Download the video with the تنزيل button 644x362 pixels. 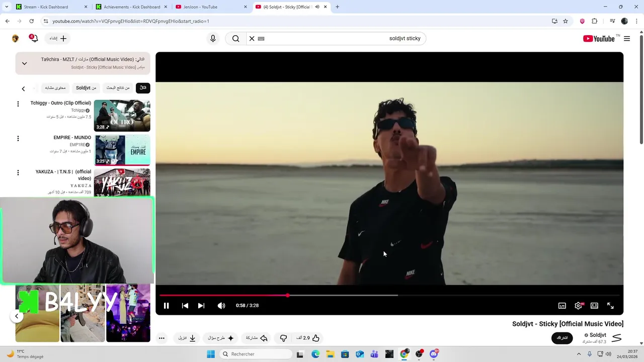coord(187,338)
